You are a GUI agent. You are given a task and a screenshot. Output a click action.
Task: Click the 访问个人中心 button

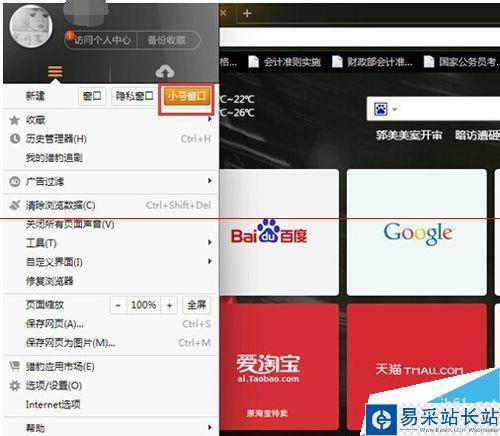[101, 40]
